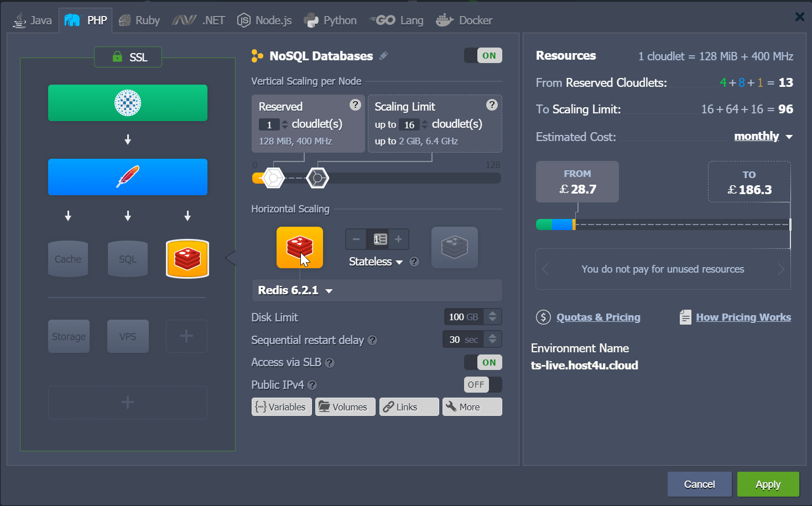Click the green load balancer block
812x506 pixels.
tap(128, 103)
